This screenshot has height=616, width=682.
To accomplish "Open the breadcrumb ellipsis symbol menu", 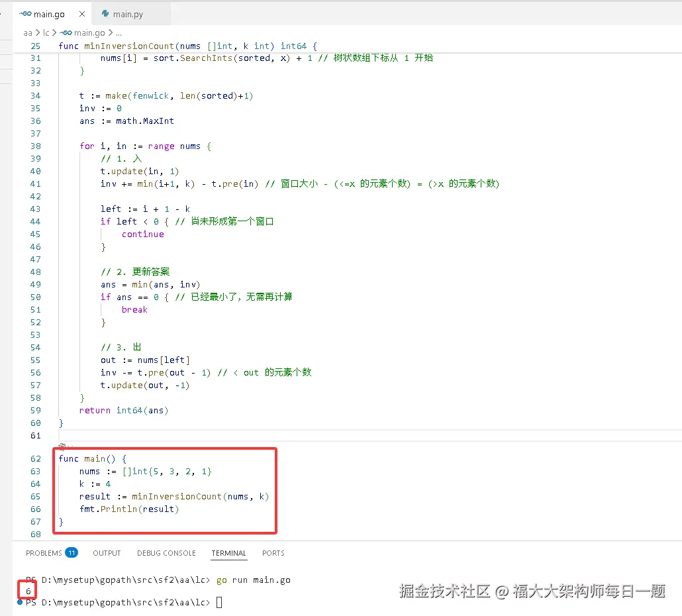I will 119,32.
